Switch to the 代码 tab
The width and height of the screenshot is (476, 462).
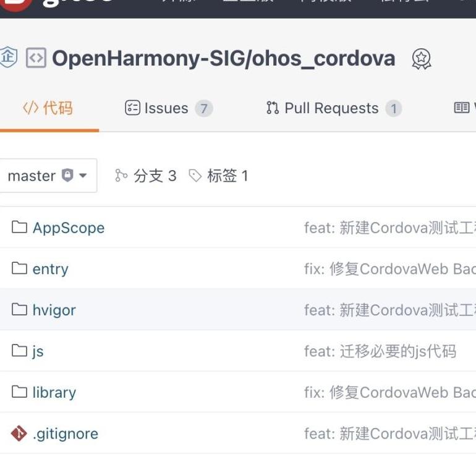click(48, 108)
